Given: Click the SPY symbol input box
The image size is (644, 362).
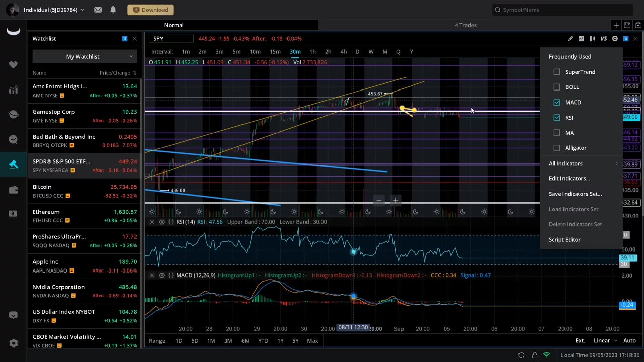Looking at the screenshot, I should 172,39.
